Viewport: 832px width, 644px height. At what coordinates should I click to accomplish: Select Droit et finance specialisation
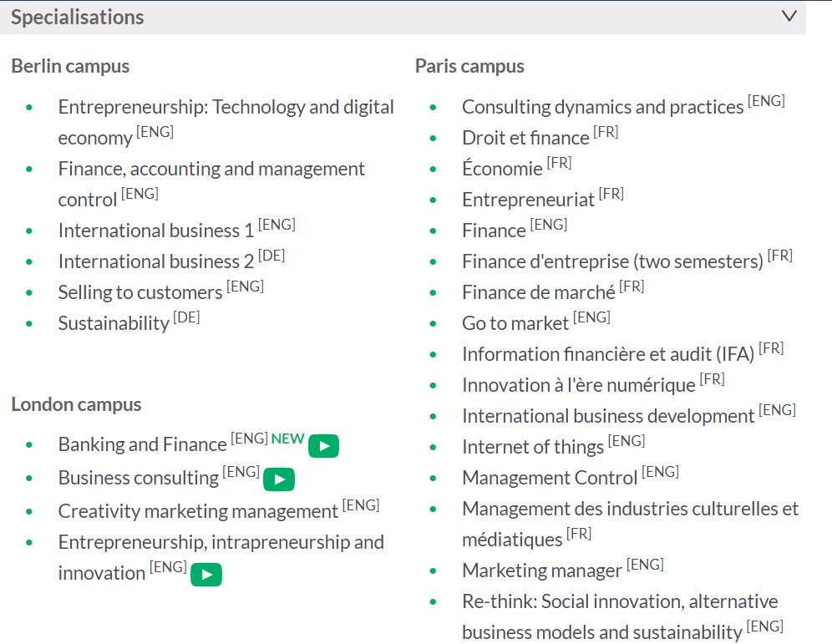point(525,138)
